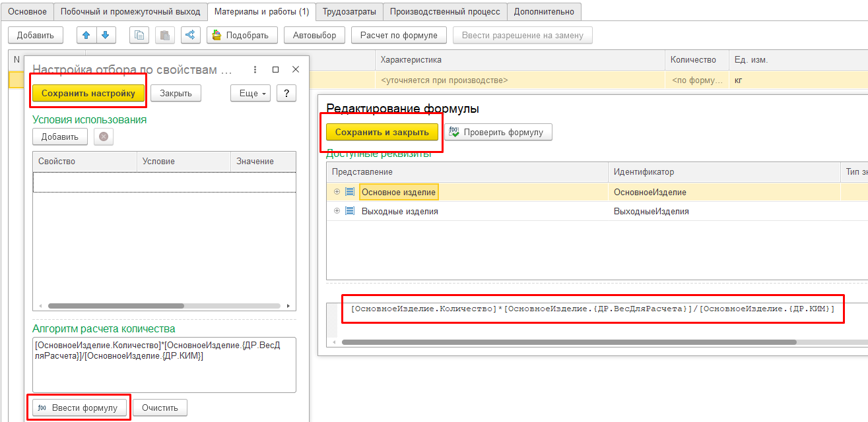868x422 pixels.
Task: Open the Производственный процесс tab
Action: [x=446, y=11]
